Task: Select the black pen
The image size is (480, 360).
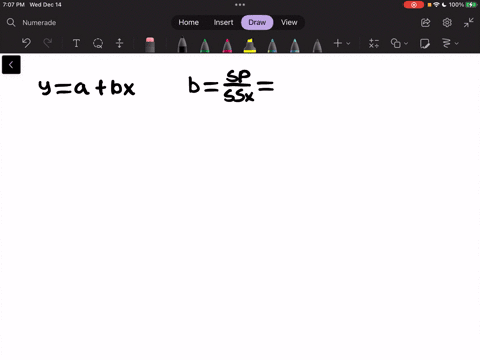Action: (x=182, y=45)
